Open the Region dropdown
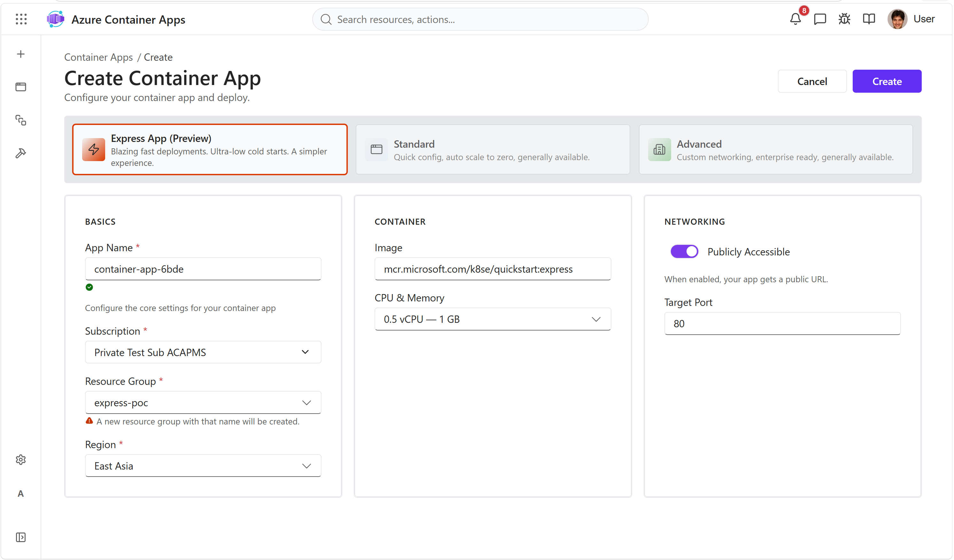Screen dimensions: 954x560 click(203, 466)
